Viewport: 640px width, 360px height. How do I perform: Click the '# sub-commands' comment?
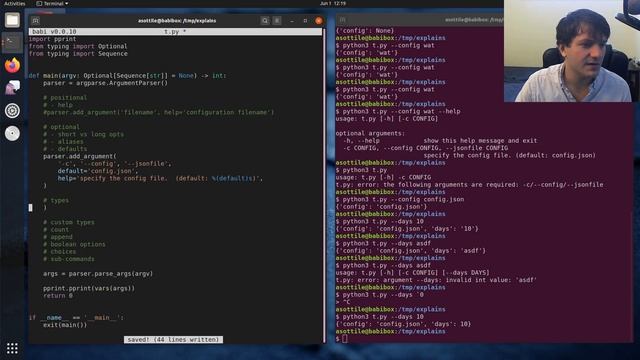[69, 259]
